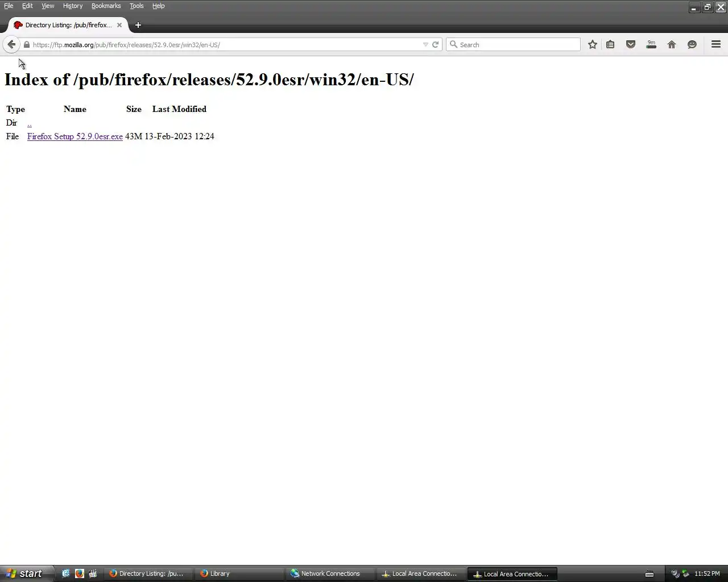
Task: Open the Help menu
Action: click(158, 6)
